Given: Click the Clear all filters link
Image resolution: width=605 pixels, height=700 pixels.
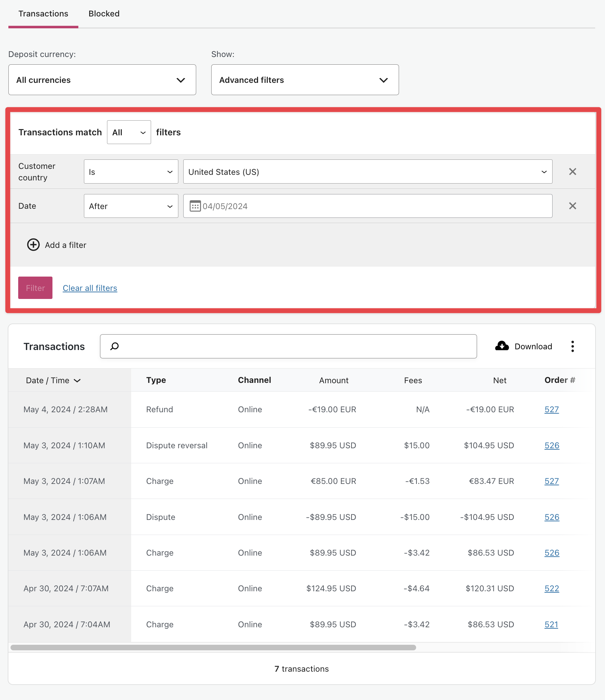Looking at the screenshot, I should pyautogui.click(x=90, y=288).
